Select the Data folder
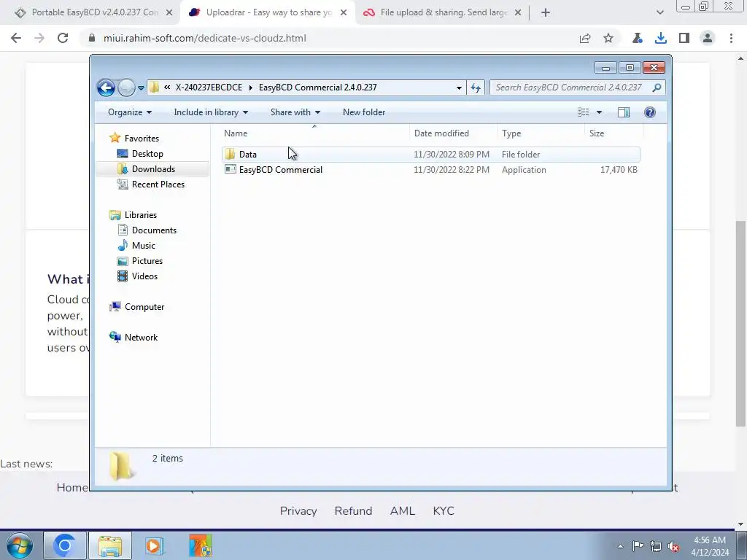747x560 pixels. pos(430,155)
